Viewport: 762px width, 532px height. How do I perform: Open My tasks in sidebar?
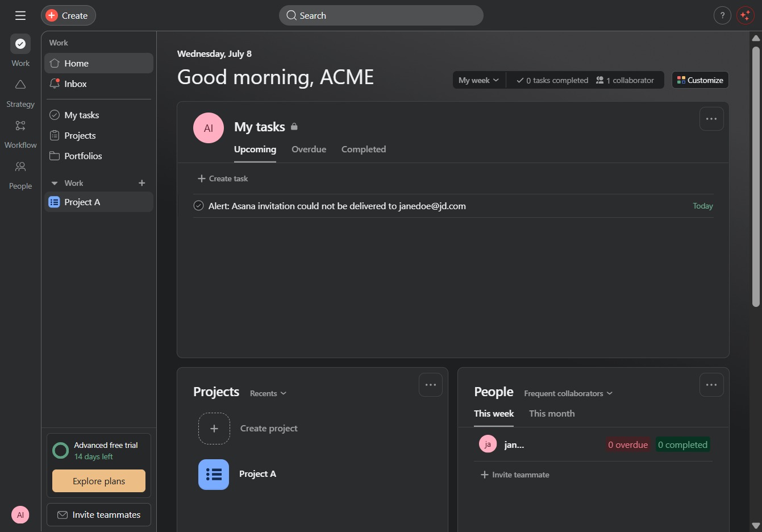point(99,115)
